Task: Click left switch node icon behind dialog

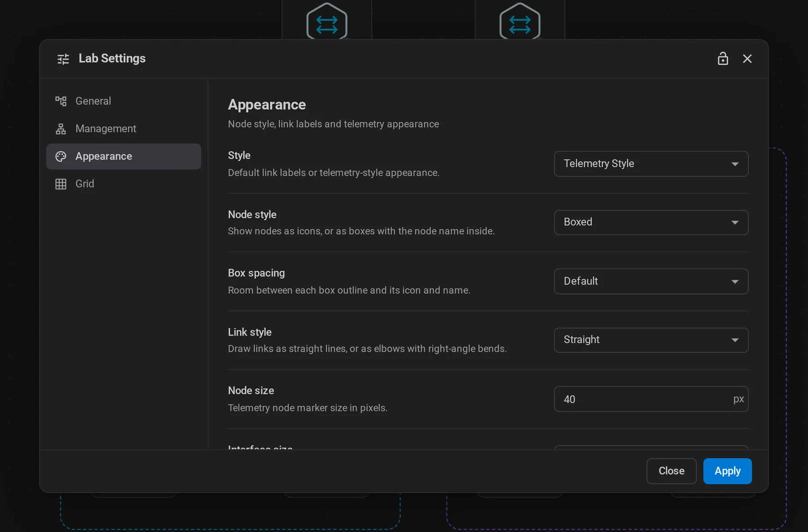Action: 327,21
